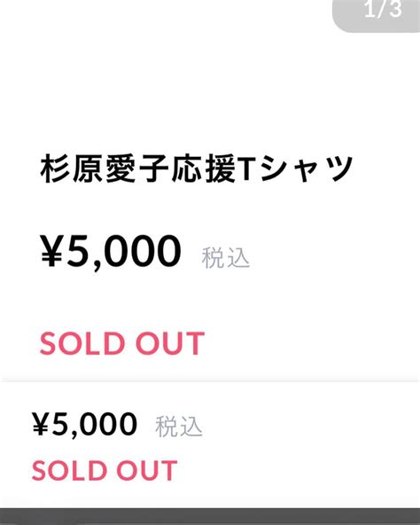
Task: Click SOLD OUT in the sticky purchase bar
Action: tap(105, 470)
